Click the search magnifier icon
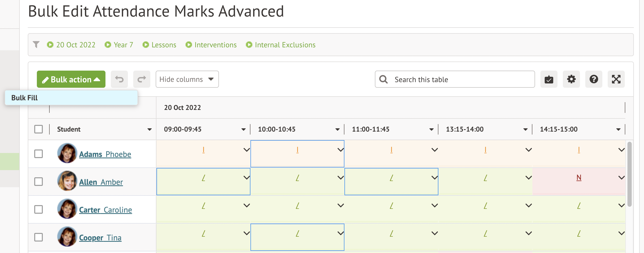The image size is (644, 253). pos(383,79)
